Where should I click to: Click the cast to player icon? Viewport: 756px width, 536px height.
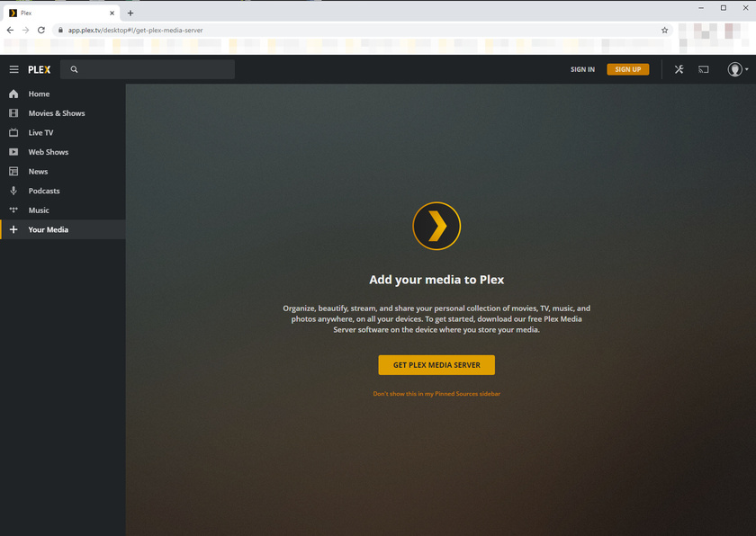point(704,69)
